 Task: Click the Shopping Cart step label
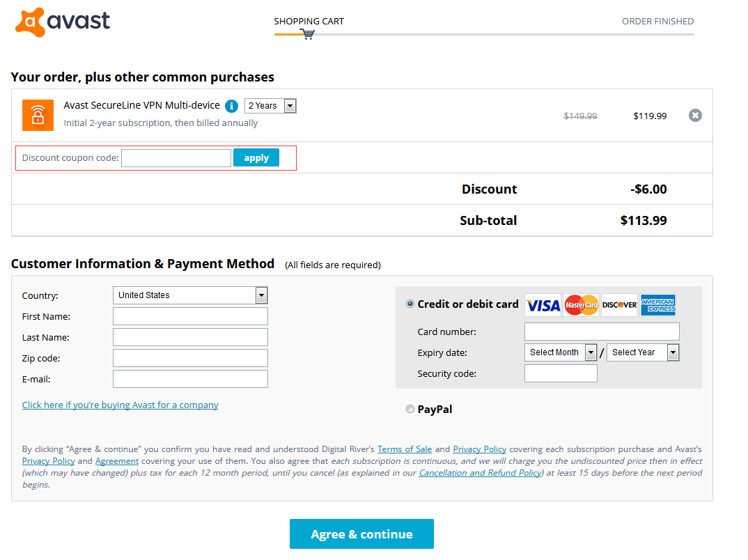pyautogui.click(x=309, y=22)
